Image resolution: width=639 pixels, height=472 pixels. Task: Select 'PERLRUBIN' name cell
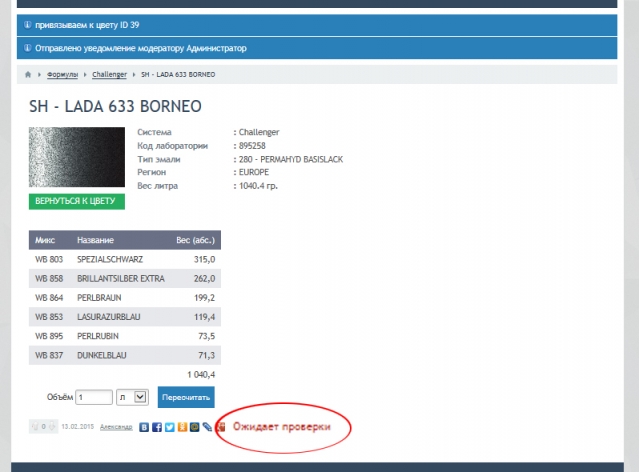(98, 336)
